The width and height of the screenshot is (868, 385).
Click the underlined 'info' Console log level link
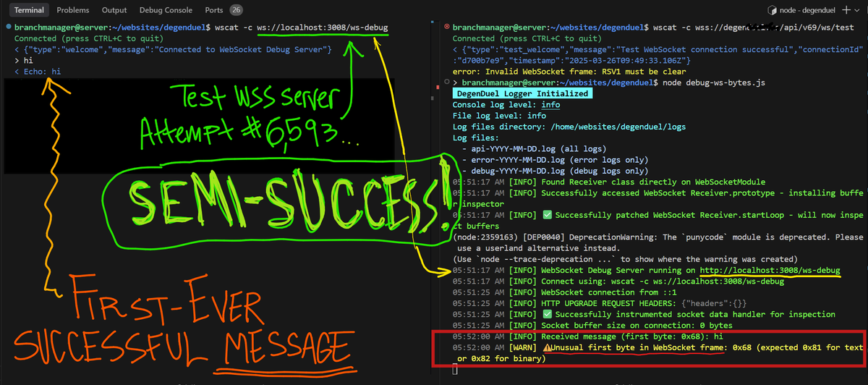pyautogui.click(x=551, y=105)
